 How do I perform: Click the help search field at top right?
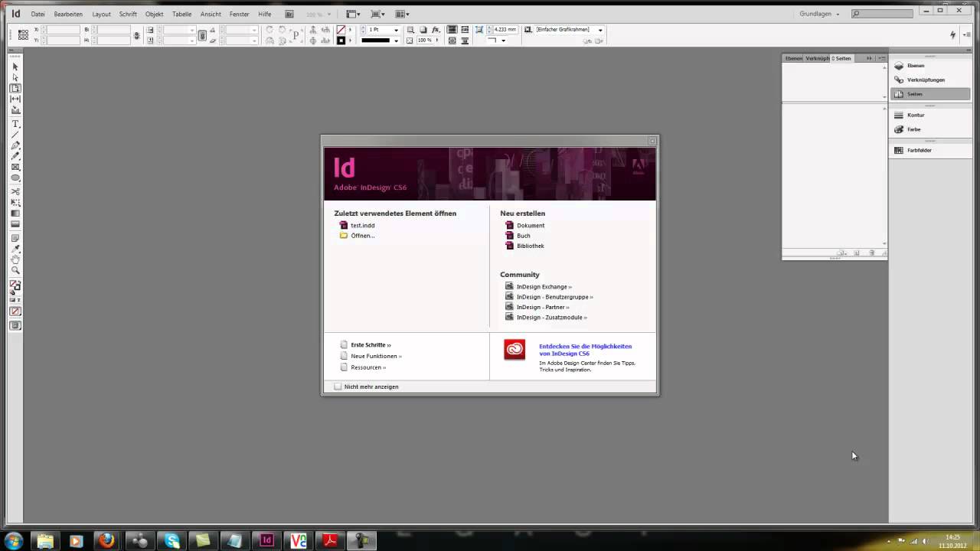[883, 14]
